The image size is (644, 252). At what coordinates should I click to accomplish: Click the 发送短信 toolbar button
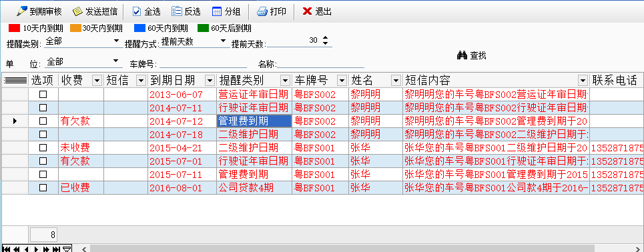click(x=95, y=11)
